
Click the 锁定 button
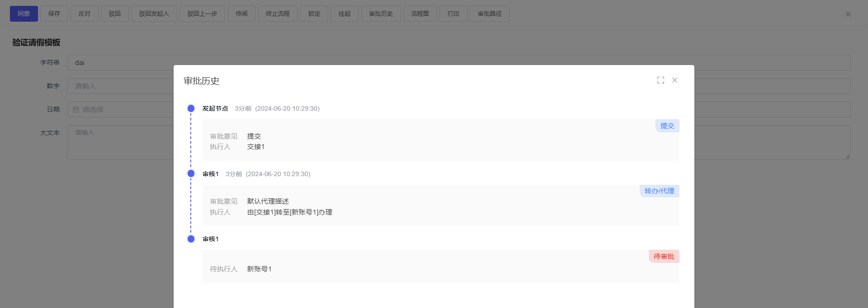pos(314,14)
